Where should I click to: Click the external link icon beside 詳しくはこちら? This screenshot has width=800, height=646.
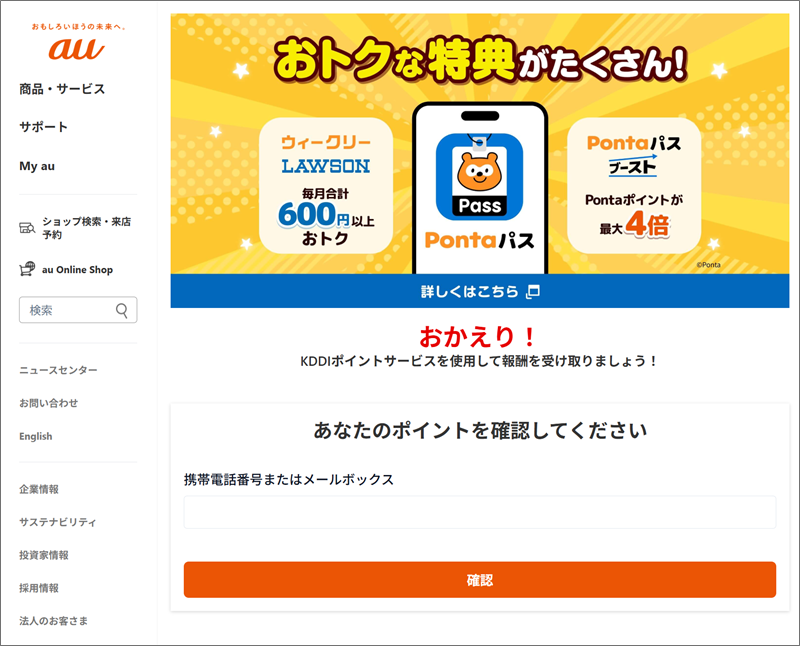tap(533, 291)
